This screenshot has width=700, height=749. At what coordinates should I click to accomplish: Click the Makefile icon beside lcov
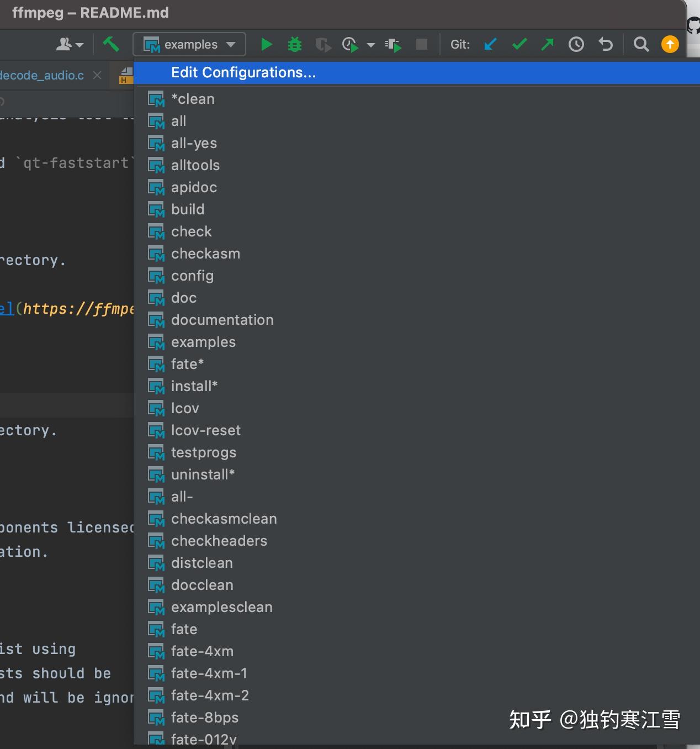156,409
